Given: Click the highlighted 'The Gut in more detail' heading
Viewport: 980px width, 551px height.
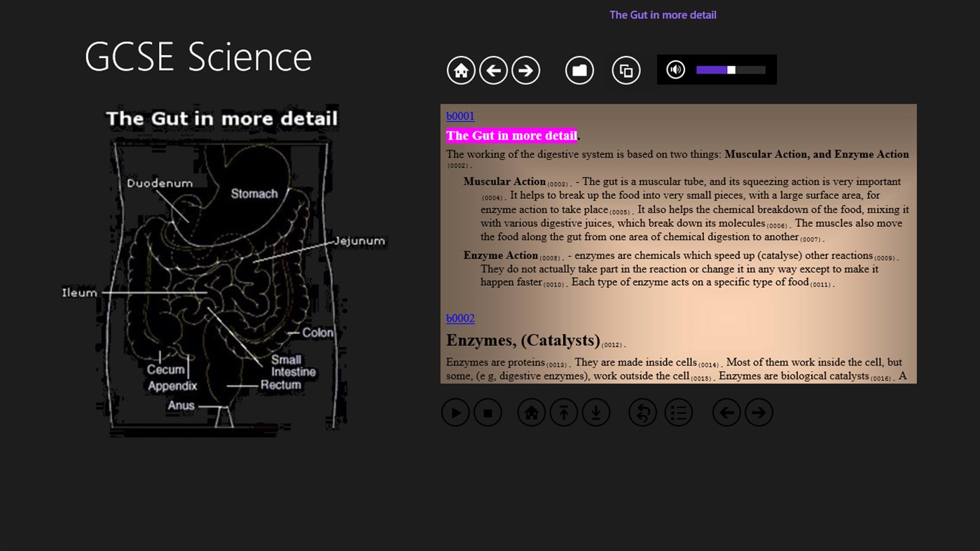Looking at the screenshot, I should pyautogui.click(x=511, y=136).
